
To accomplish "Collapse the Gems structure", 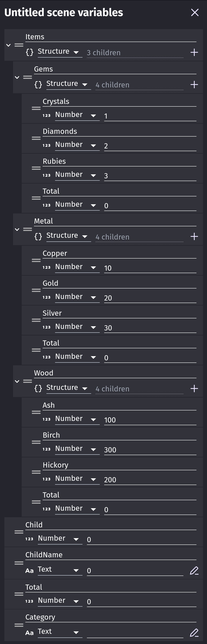I will coord(17,77).
